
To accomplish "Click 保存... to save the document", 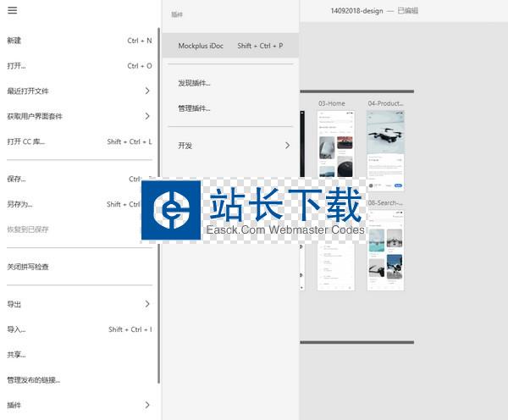I will click(x=17, y=179).
